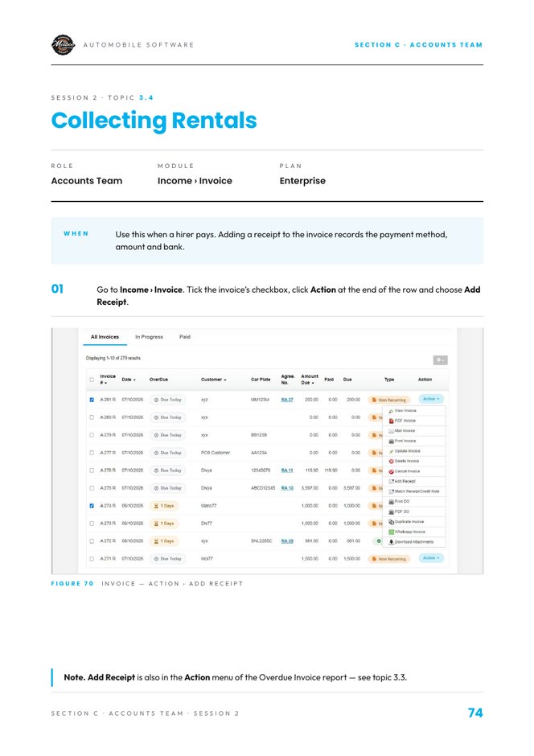Tick the select-all checkbox in the table header
The width and height of the screenshot is (534, 756).
click(x=92, y=380)
